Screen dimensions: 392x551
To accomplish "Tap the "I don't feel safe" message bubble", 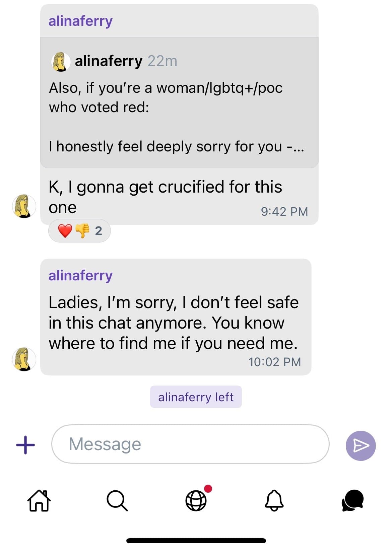I will tap(176, 323).
